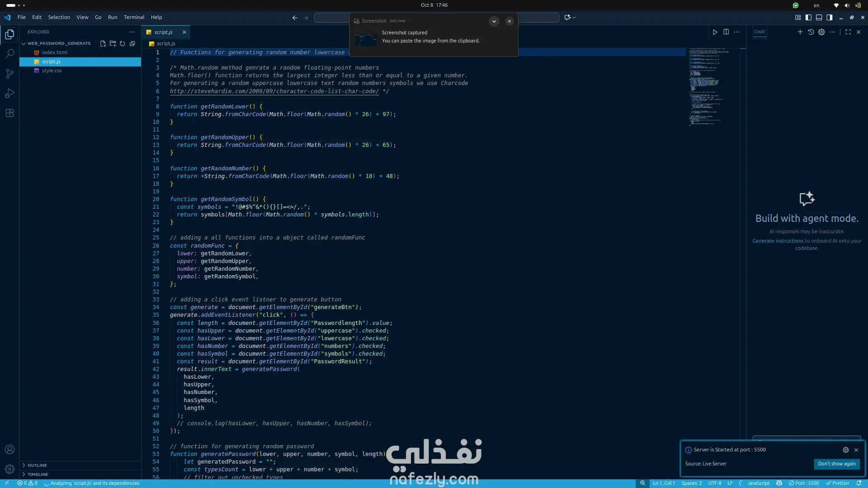868x488 pixels.
Task: Expand the Outline section
Action: [37, 465]
